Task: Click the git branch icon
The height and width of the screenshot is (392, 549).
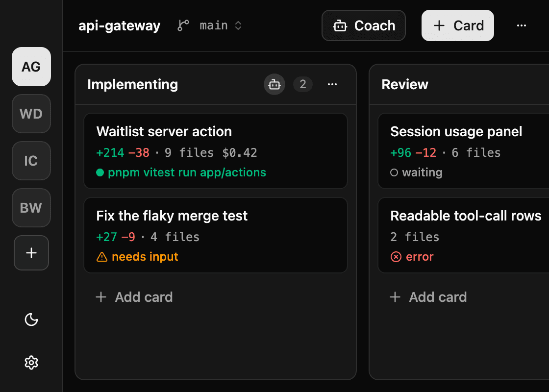Action: (x=183, y=25)
